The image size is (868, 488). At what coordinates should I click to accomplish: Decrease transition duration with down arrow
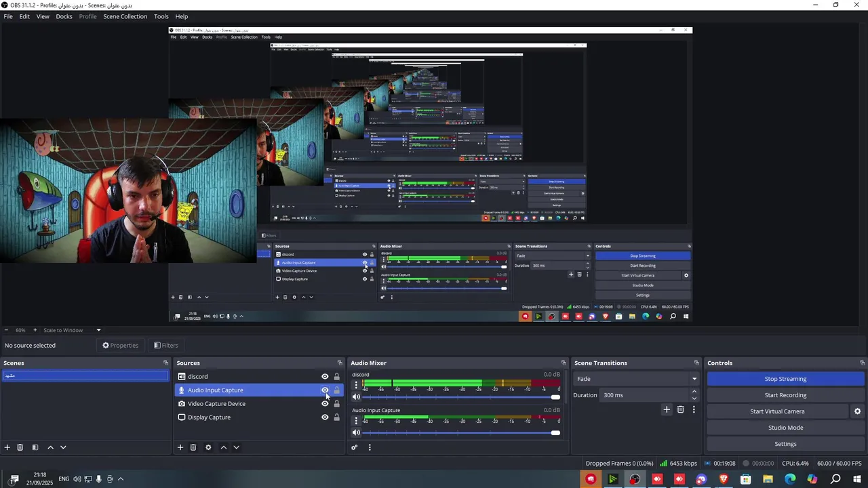click(694, 399)
